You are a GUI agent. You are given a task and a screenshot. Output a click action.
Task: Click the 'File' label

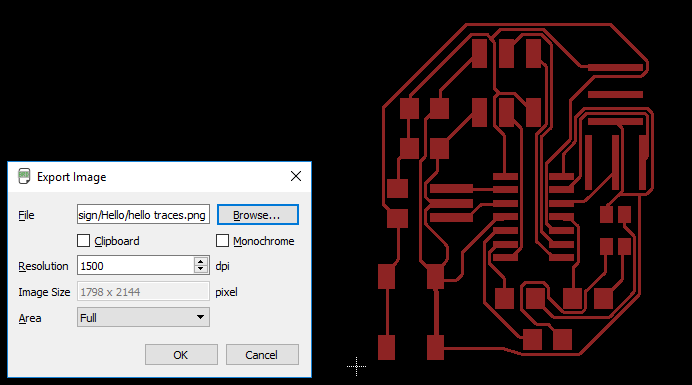(x=26, y=215)
